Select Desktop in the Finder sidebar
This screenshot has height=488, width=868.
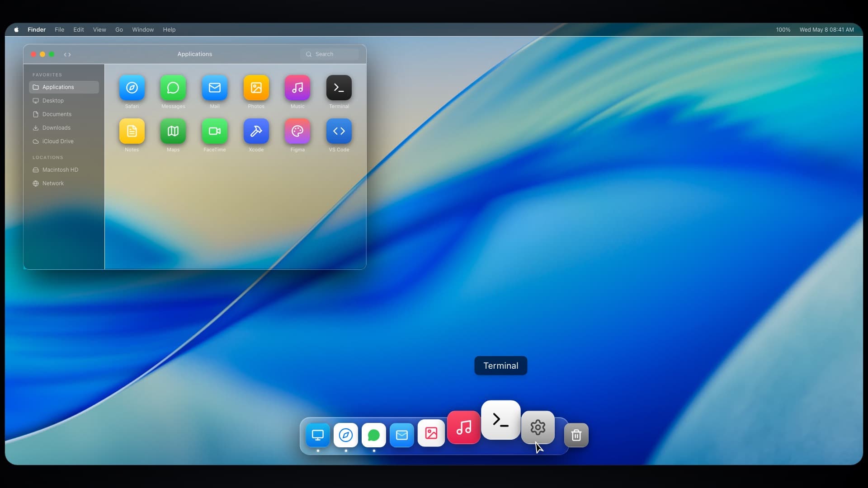coord(64,101)
